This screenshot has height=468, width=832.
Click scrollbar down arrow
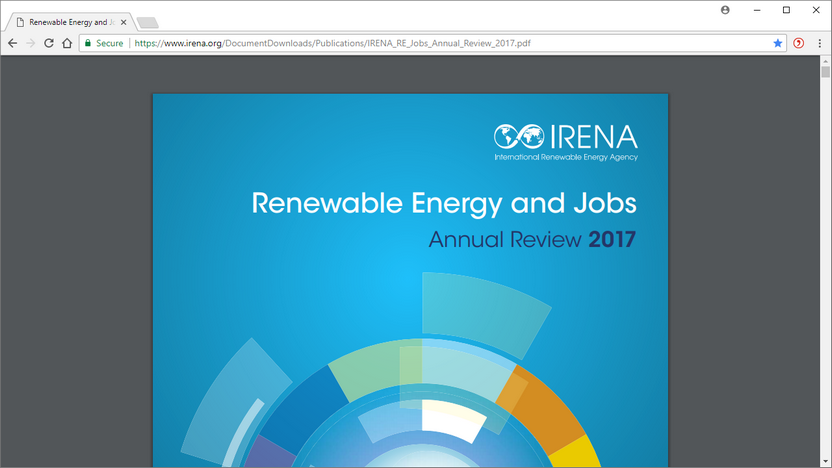(x=825, y=462)
